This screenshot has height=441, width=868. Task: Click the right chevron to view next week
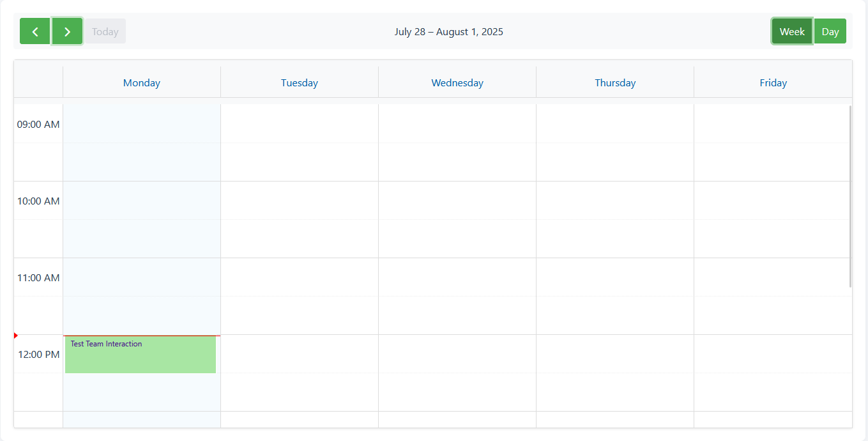(x=67, y=31)
